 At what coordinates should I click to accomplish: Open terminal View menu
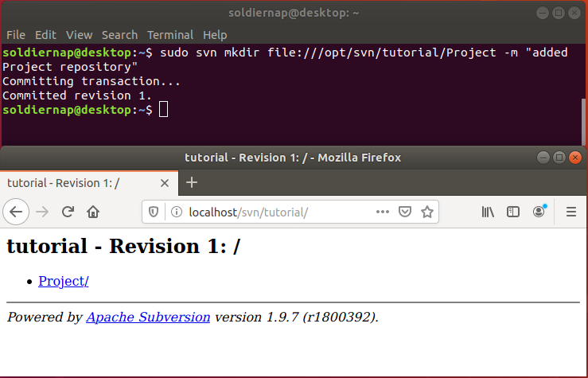(79, 35)
